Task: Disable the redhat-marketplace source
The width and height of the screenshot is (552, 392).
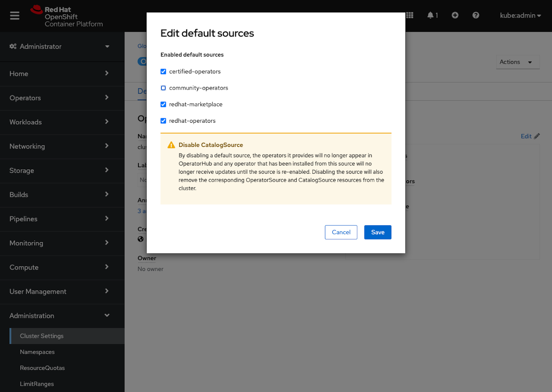Action: click(x=163, y=104)
